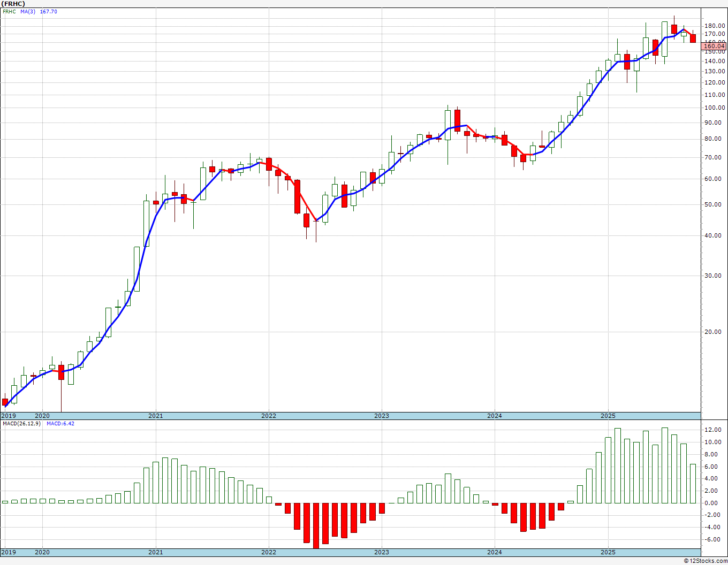Click 2025 on the MACD panel time axis

pos(608,552)
